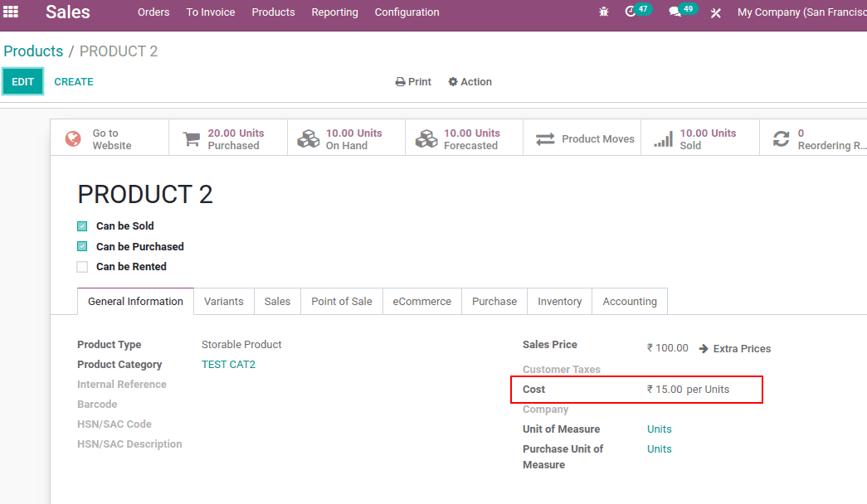This screenshot has height=504, width=867.
Task: Click the Storable Product type value
Action: 241,344
